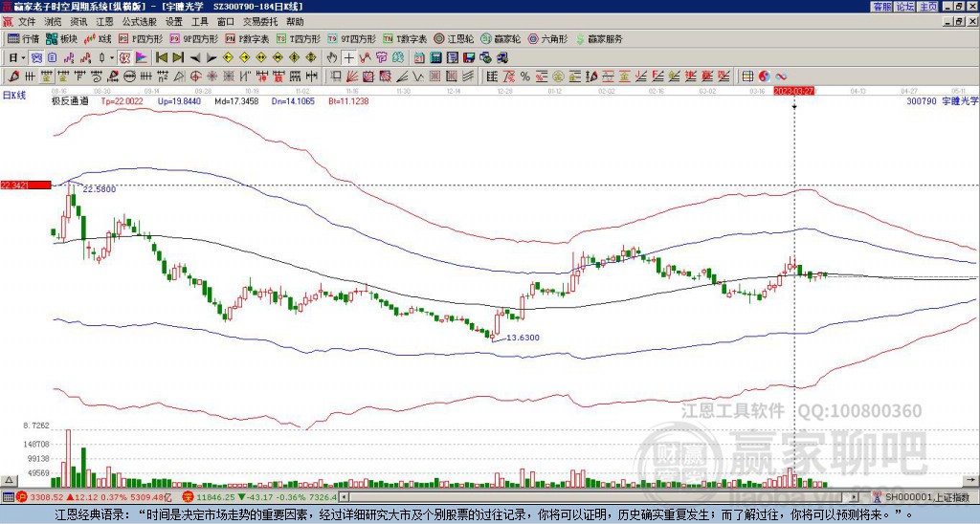Click the 论坛 forum button
Image resolution: width=980 pixels, height=524 pixels.
(905, 7)
